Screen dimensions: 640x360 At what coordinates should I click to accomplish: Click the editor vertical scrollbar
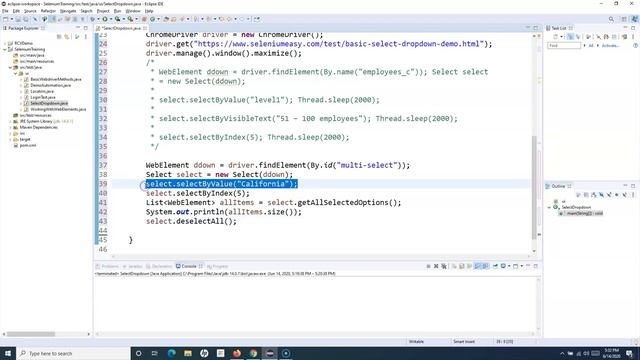(x=534, y=188)
